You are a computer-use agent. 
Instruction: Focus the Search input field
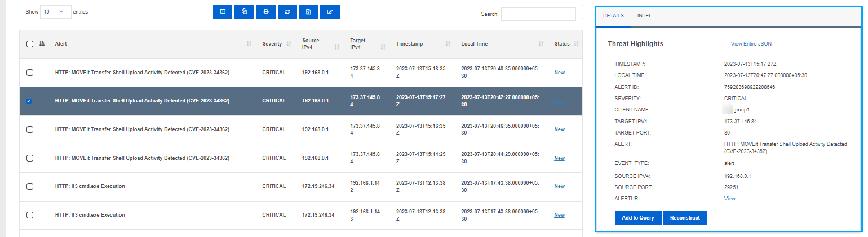tap(538, 14)
